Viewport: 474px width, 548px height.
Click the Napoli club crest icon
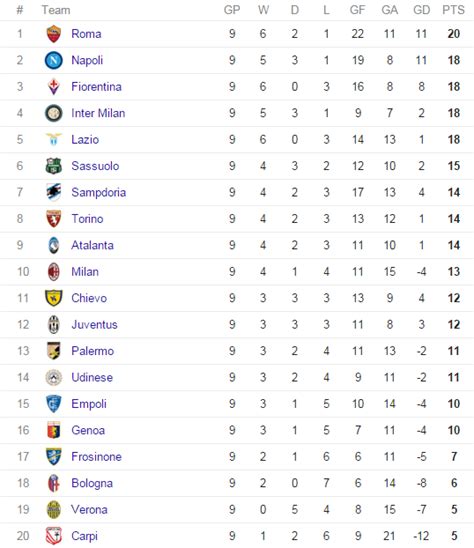pos(53,60)
